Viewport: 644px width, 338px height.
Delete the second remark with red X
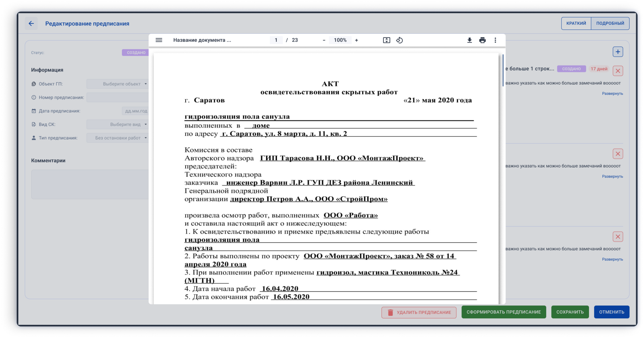tap(618, 154)
